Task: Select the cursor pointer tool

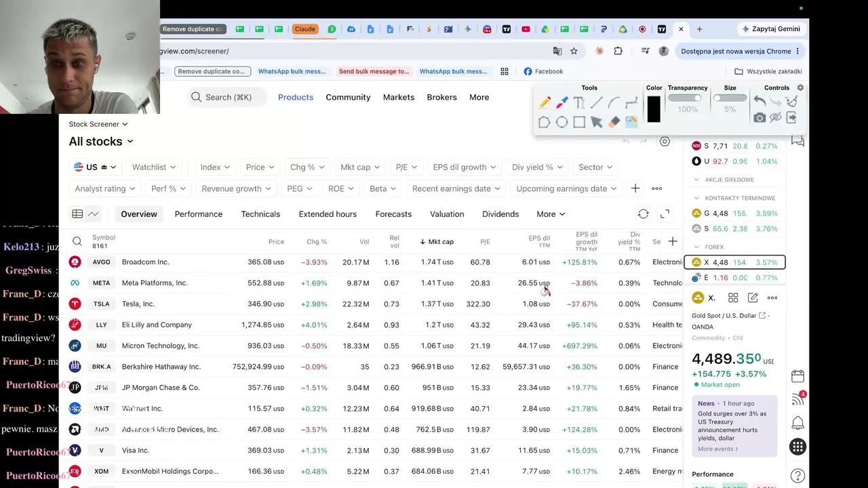Action: tap(597, 122)
